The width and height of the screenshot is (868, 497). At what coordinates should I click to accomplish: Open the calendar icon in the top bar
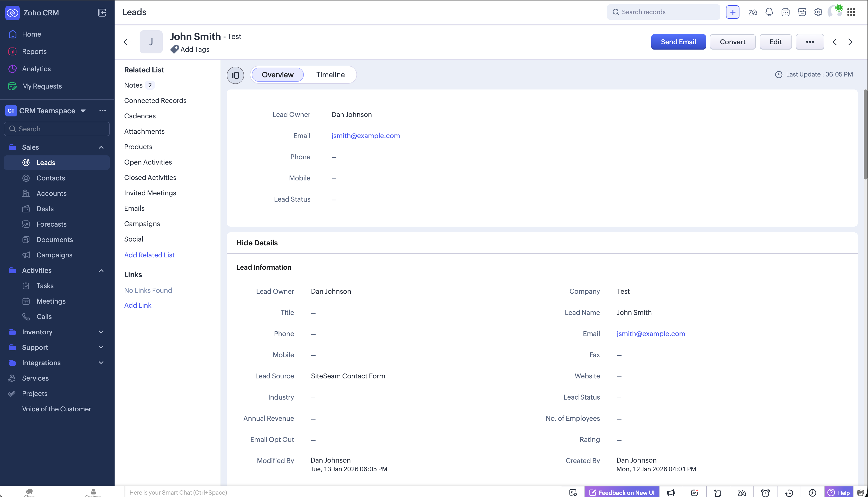coord(785,12)
